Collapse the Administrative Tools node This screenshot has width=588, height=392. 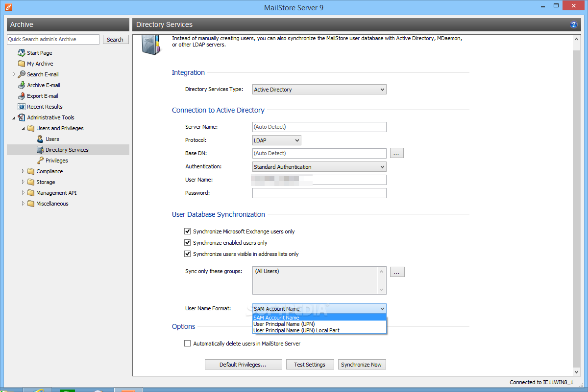(14, 117)
